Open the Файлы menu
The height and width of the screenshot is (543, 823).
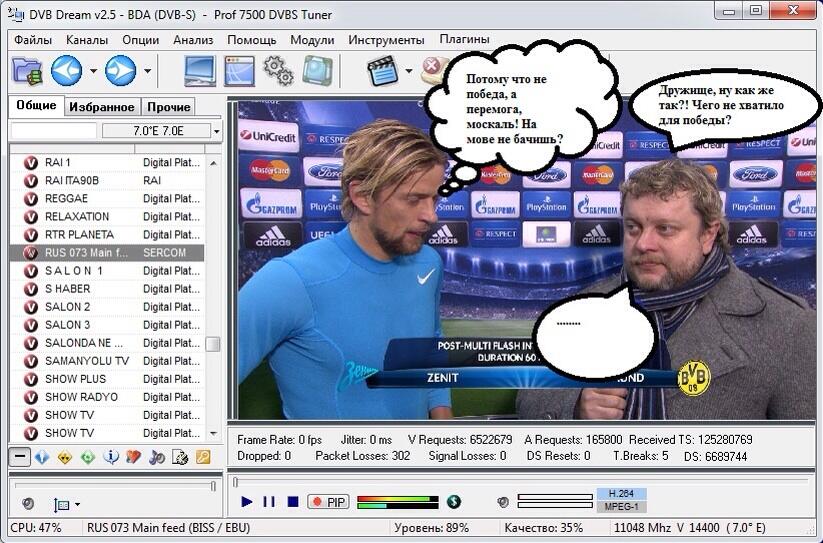(33, 40)
